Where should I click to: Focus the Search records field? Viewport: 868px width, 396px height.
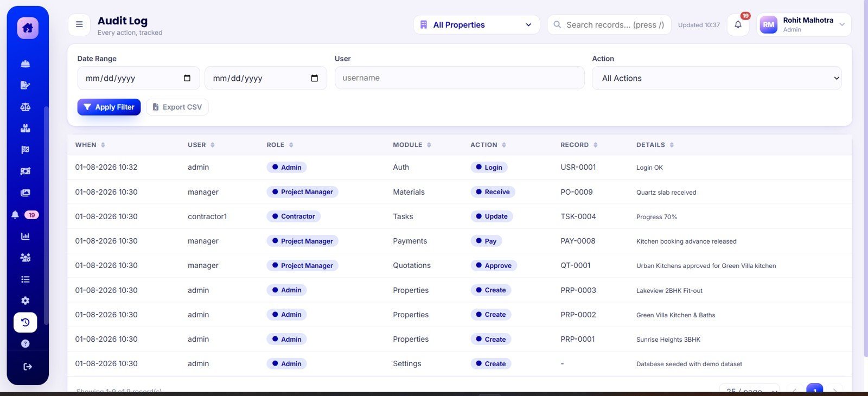609,25
